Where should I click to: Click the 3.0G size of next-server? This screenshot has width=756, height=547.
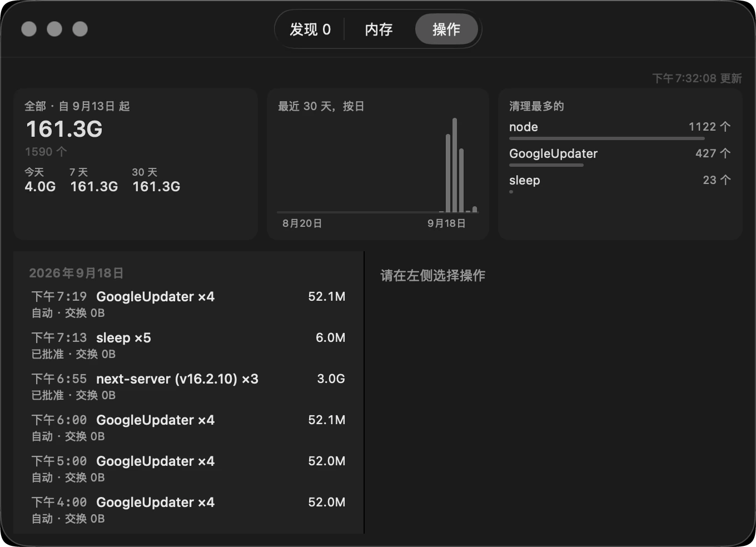coord(331,379)
